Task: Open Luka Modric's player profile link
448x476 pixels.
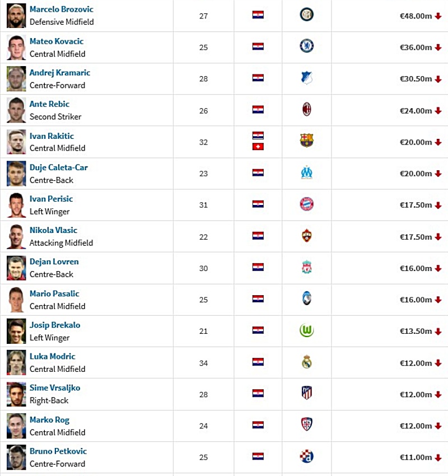Action: (x=52, y=356)
